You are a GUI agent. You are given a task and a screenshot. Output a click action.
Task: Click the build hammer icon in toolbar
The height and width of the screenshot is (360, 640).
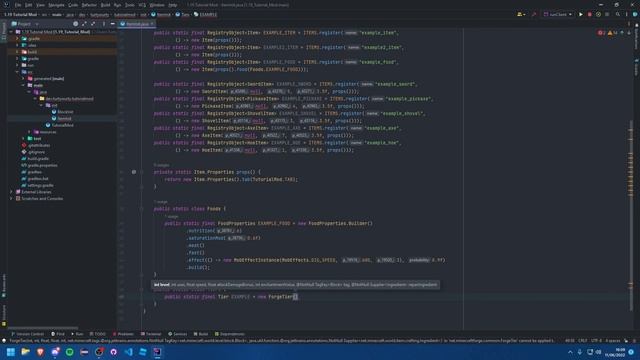coord(533,14)
